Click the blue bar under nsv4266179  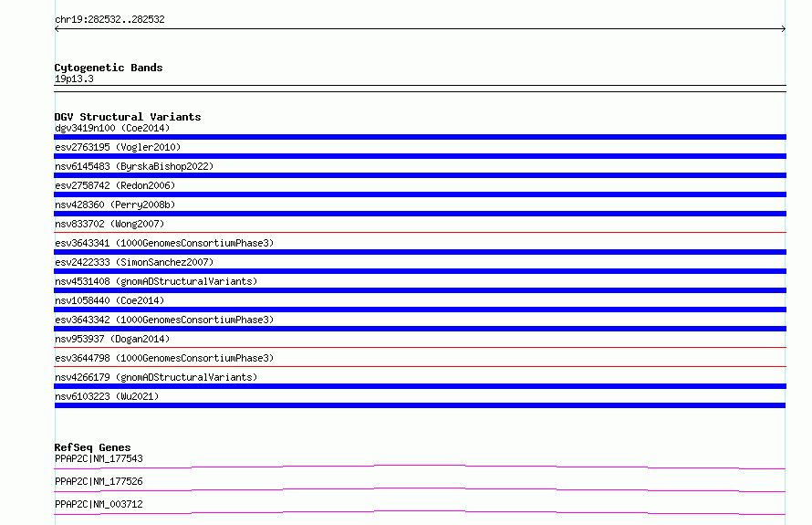(x=420, y=386)
